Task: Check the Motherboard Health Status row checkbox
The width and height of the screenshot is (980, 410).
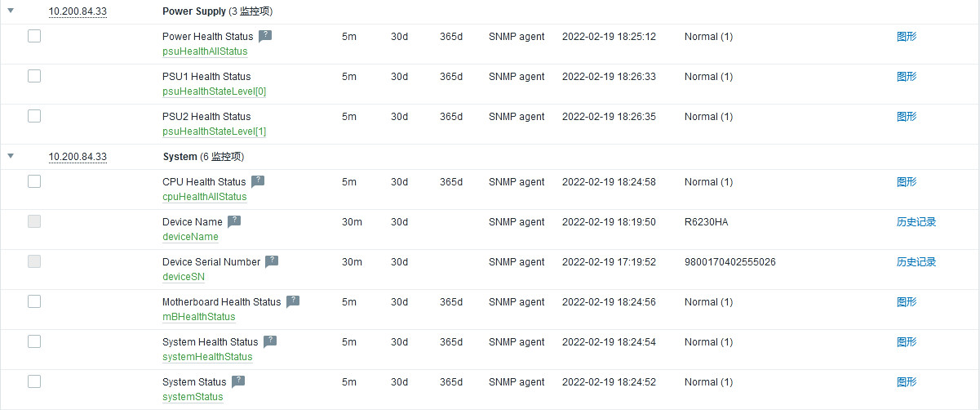Action: 34,301
